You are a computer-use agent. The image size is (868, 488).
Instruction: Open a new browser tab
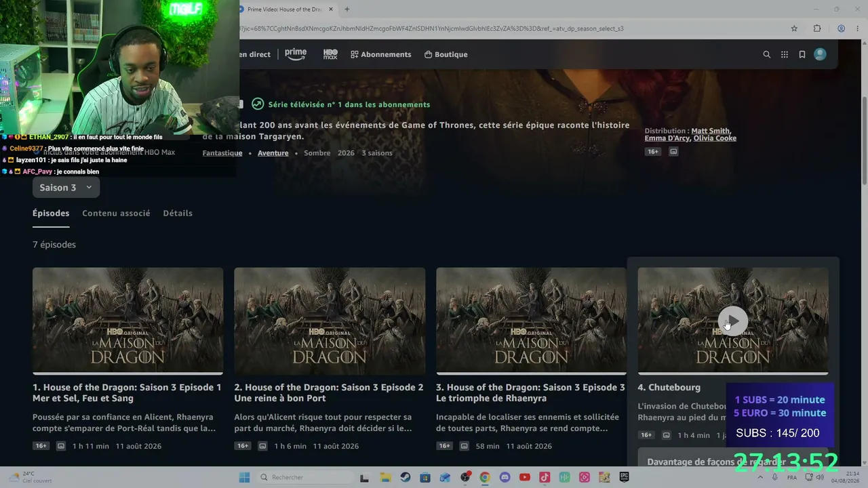point(347,9)
